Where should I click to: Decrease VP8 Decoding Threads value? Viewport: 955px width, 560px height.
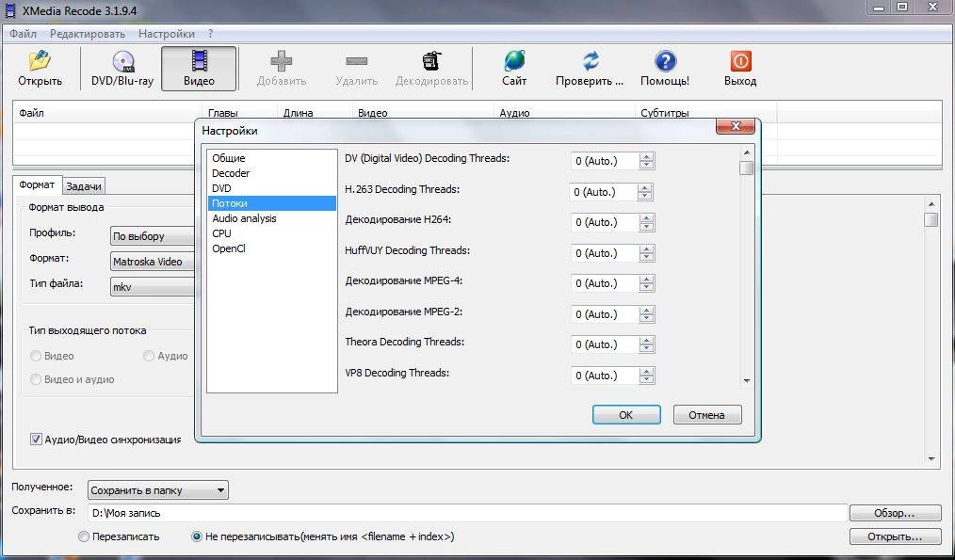click(646, 380)
